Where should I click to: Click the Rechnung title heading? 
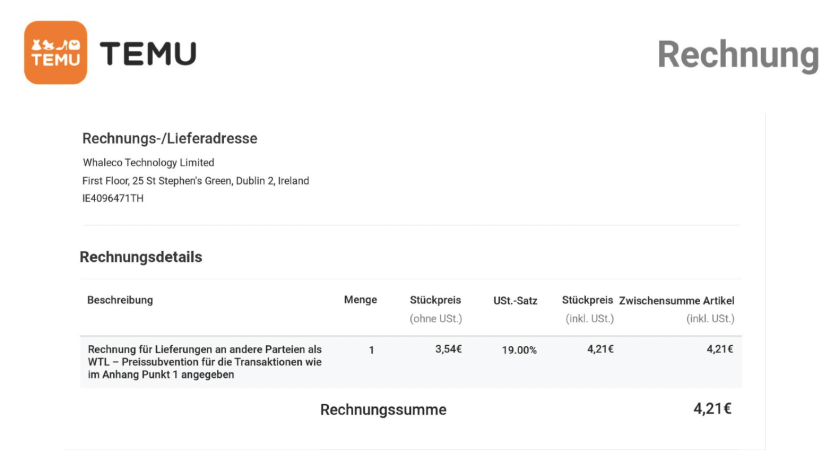point(738,55)
